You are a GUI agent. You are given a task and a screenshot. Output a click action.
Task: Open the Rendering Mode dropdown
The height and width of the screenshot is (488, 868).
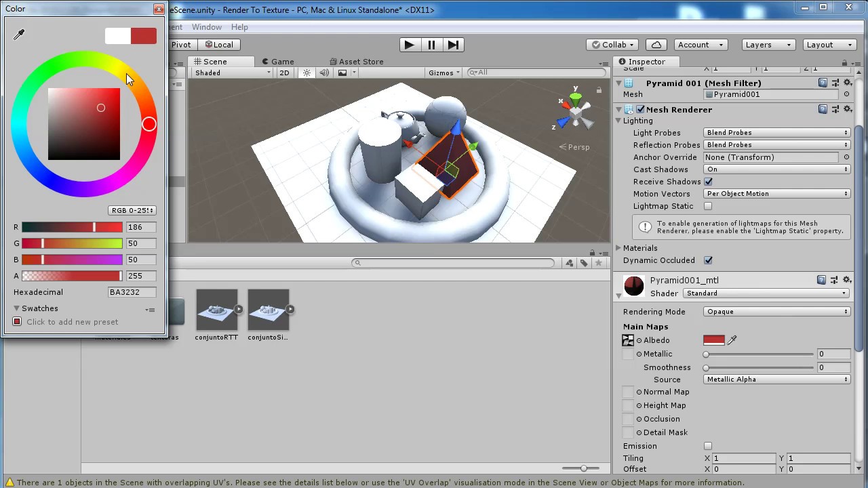click(x=777, y=312)
